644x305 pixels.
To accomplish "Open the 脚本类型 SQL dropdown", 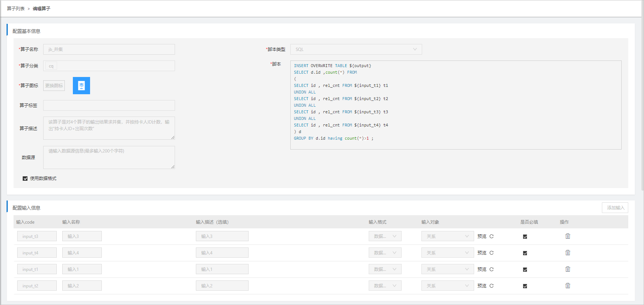I will (x=356, y=49).
